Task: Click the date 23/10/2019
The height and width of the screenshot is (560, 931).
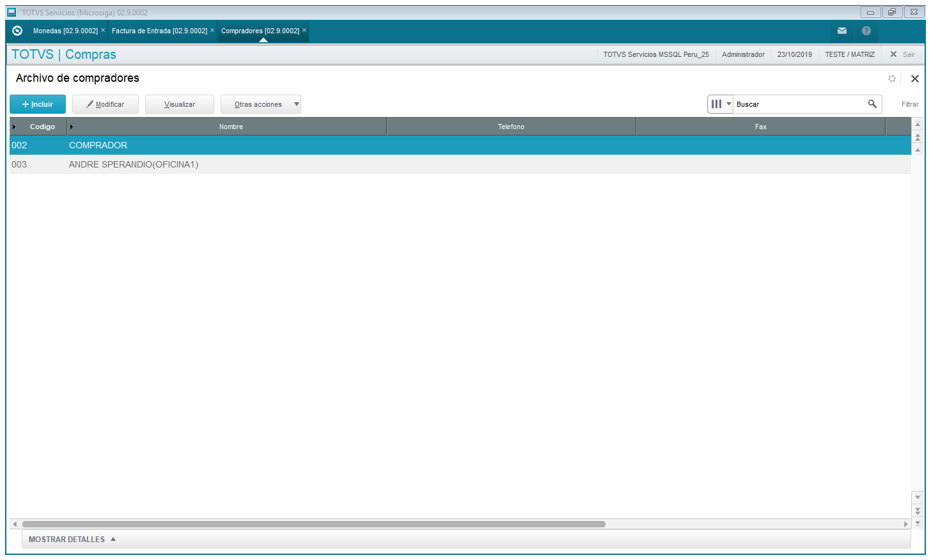Action: (x=795, y=54)
